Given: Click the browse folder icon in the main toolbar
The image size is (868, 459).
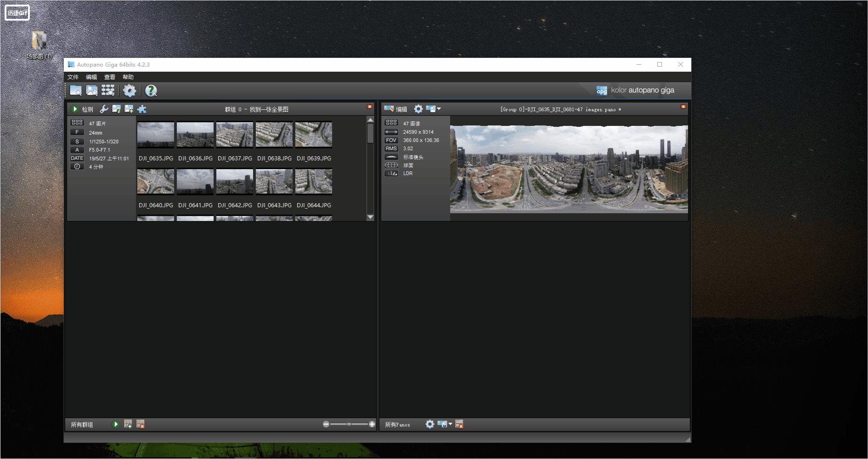Looking at the screenshot, I should click(76, 91).
